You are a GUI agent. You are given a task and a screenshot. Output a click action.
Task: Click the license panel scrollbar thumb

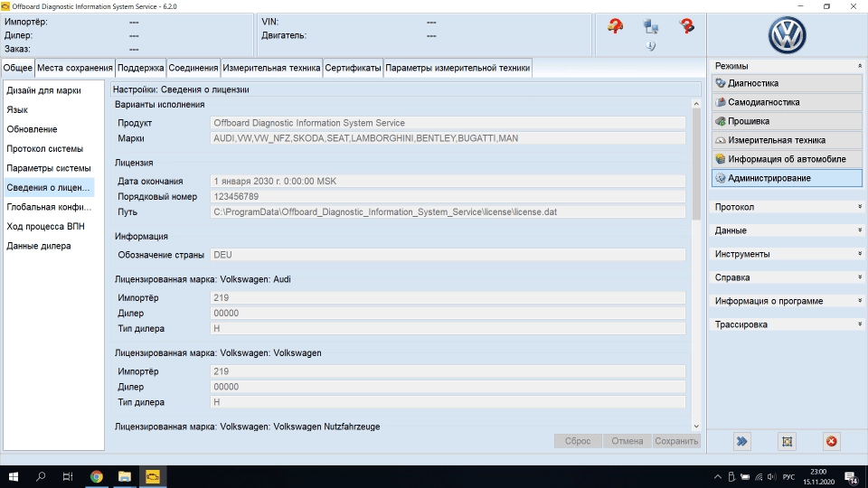pyautogui.click(x=696, y=164)
